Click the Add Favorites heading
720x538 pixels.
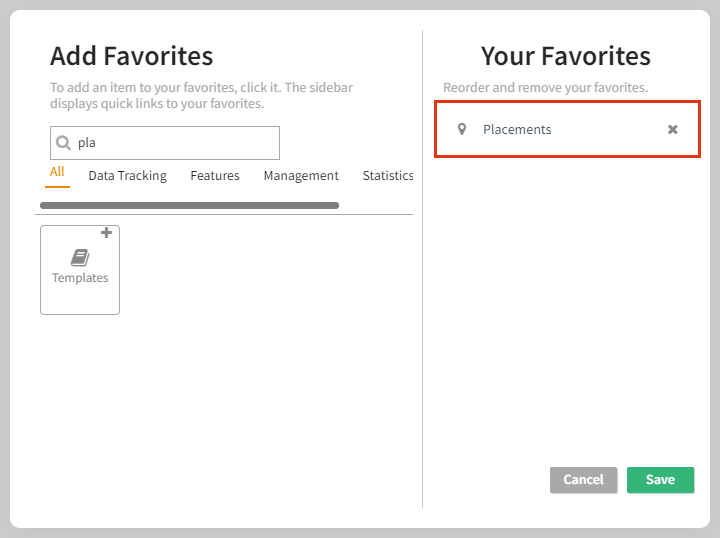pos(131,56)
